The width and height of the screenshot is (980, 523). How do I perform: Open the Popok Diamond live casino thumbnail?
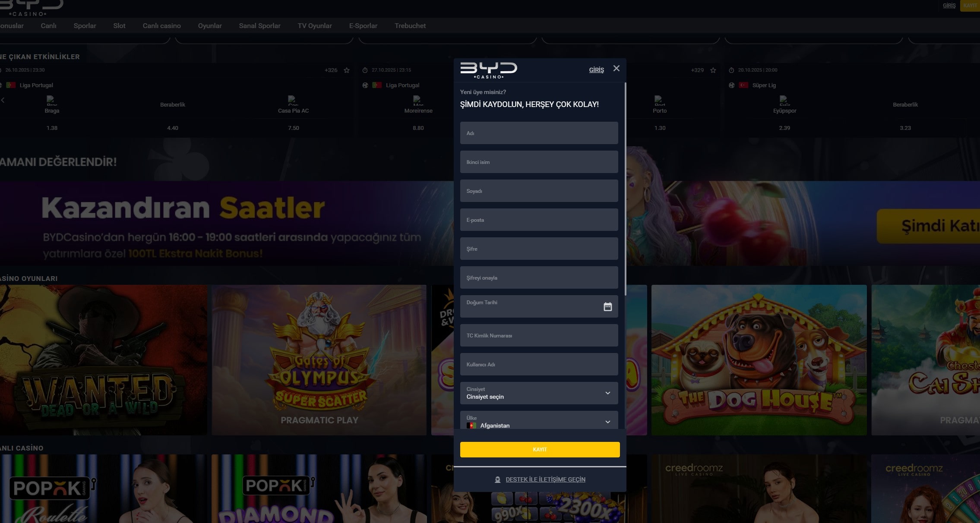[x=319, y=488]
